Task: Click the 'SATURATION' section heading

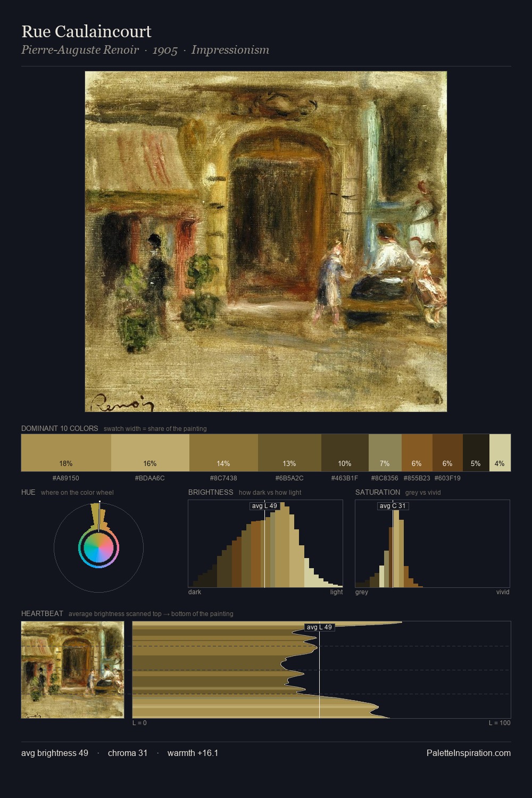Action: tap(378, 492)
